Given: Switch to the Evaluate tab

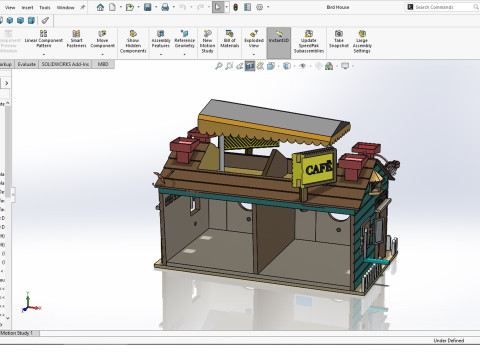Looking at the screenshot, I should 27,64.
